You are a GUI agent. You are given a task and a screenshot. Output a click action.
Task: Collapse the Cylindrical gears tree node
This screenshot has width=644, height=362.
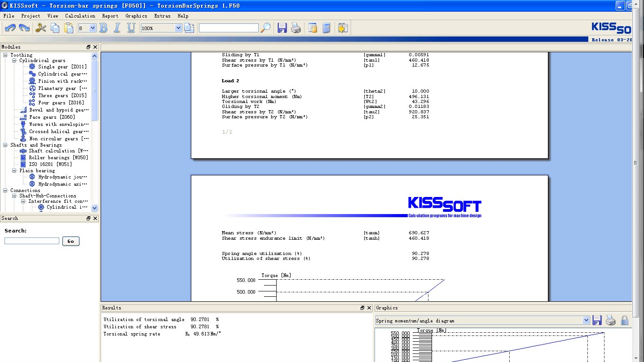(14, 60)
